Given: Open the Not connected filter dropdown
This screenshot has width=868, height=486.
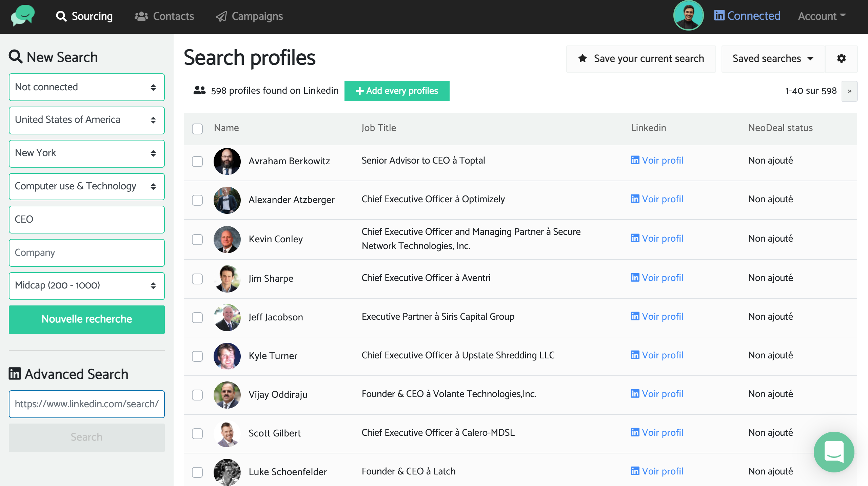Looking at the screenshot, I should click(86, 87).
